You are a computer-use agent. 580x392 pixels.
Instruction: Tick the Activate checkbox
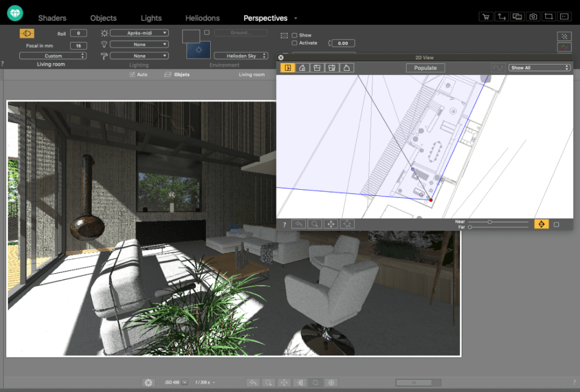click(x=295, y=43)
